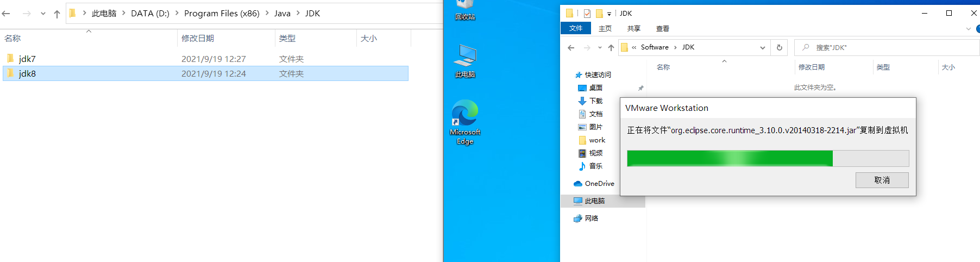This screenshot has height=262, width=980.
Task: Navigate to Java breadcrumb segment
Action: point(282,14)
